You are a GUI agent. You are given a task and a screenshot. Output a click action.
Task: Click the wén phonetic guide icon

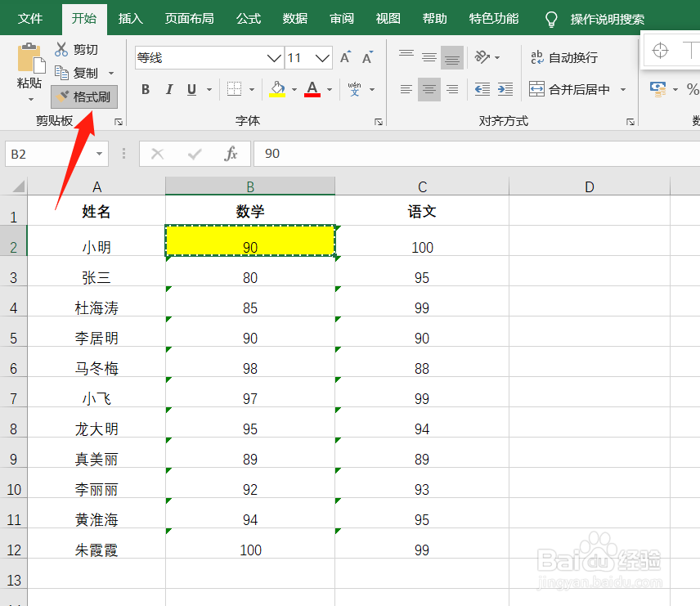point(354,89)
